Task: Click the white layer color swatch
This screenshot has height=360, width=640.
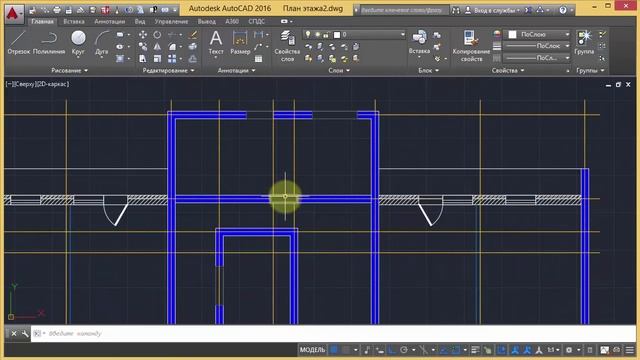Action: click(337, 35)
